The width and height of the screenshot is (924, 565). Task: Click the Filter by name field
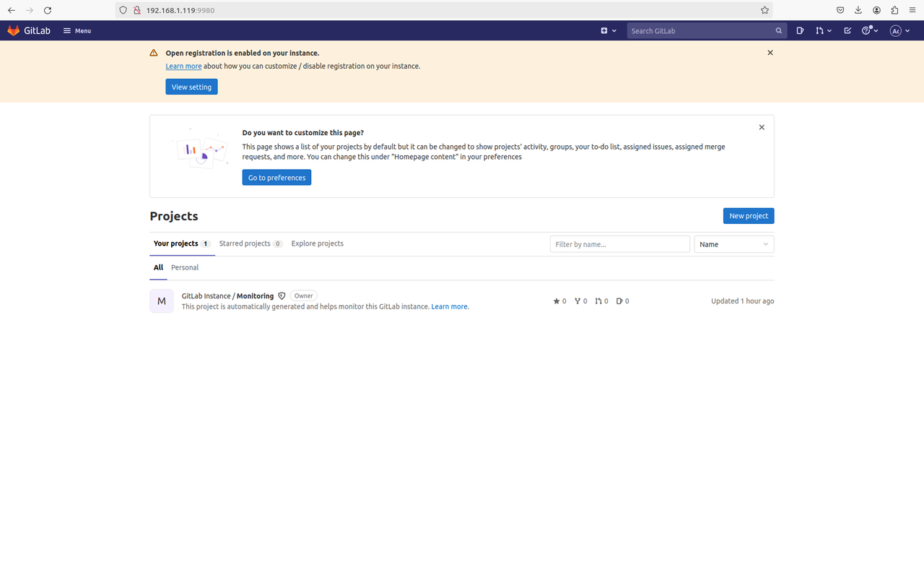coord(619,243)
